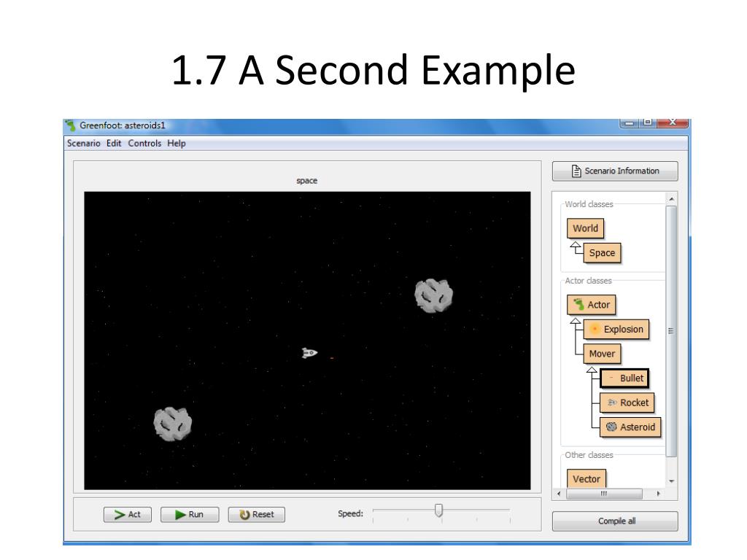Click the rocket ship in space
Screen dimensions: 747x560
[x=309, y=353]
